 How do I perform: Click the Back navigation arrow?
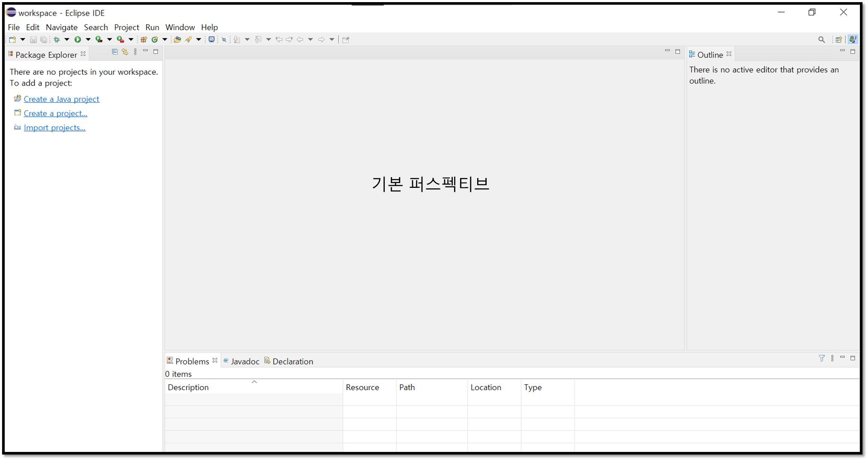(300, 40)
